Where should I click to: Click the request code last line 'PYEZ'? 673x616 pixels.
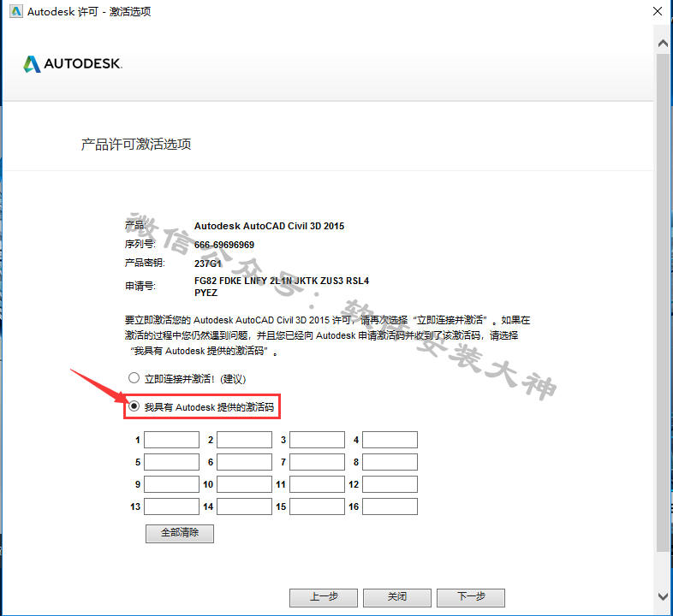pyautogui.click(x=206, y=293)
